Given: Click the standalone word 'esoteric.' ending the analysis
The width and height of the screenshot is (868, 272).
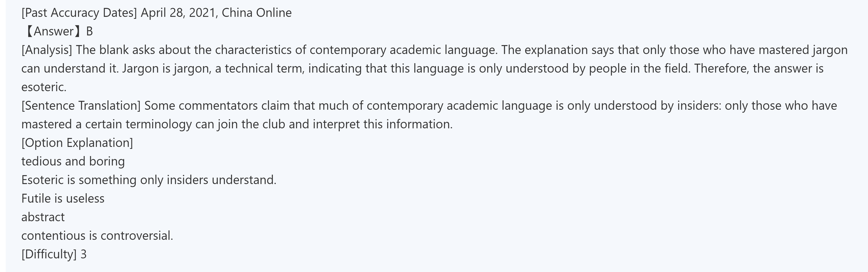Looking at the screenshot, I should [x=44, y=87].
